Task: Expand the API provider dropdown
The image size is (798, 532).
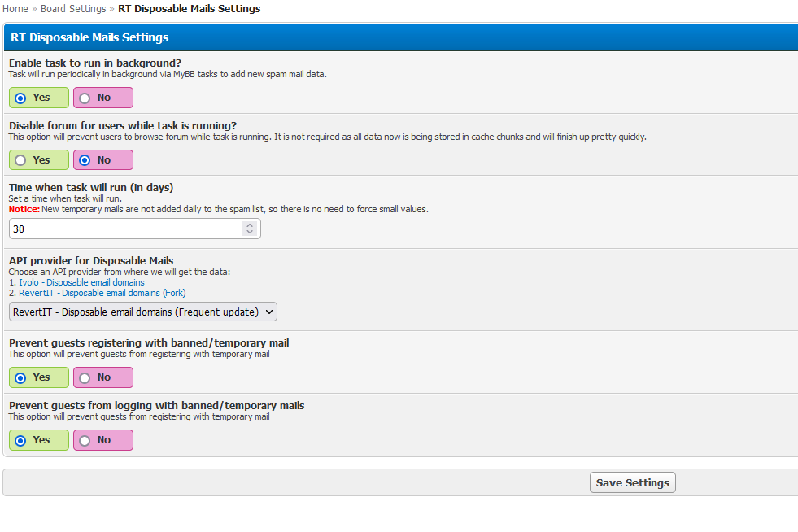Action: click(143, 312)
